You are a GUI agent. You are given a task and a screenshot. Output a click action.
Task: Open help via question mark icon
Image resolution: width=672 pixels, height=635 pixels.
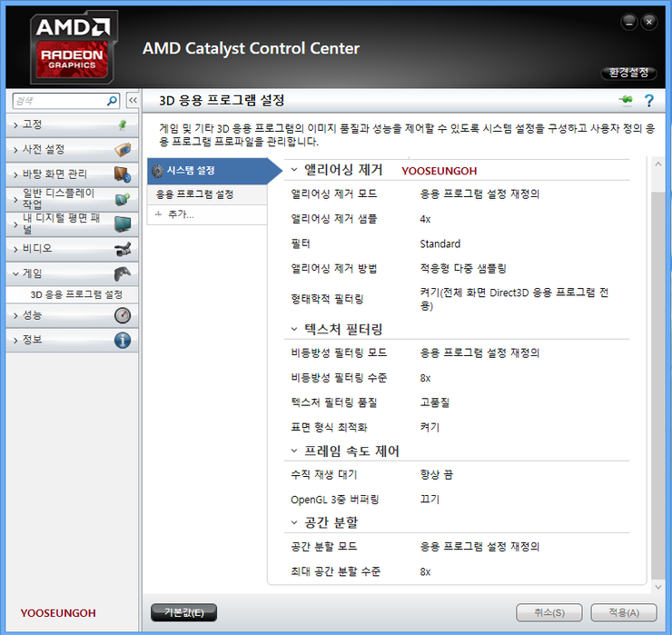[x=649, y=101]
